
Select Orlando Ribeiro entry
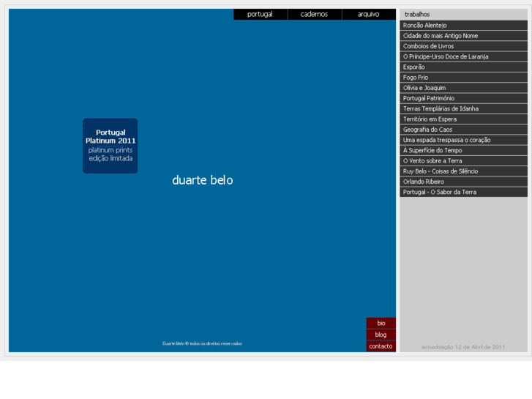(x=463, y=182)
